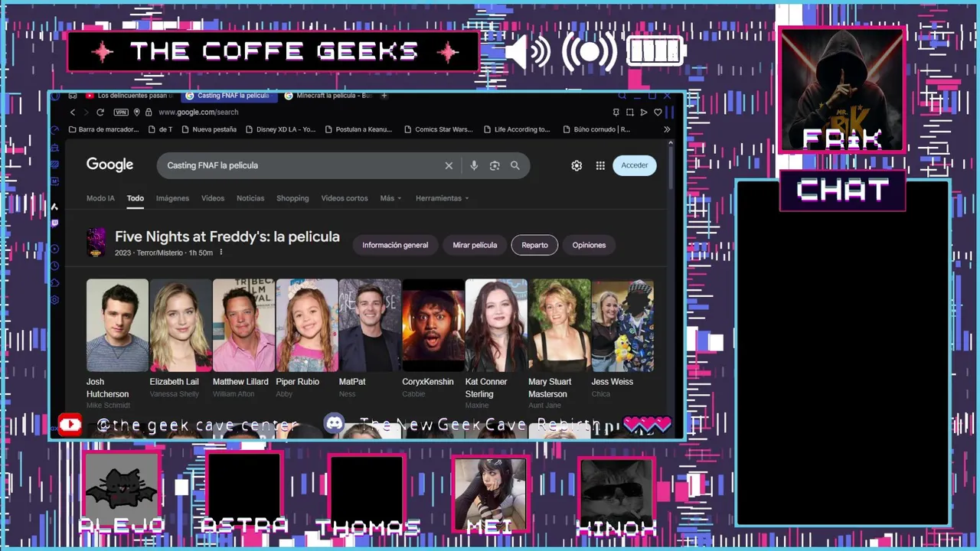Open sidebar settings gear icon
The width and height of the screenshot is (980, 551).
pyautogui.click(x=54, y=301)
